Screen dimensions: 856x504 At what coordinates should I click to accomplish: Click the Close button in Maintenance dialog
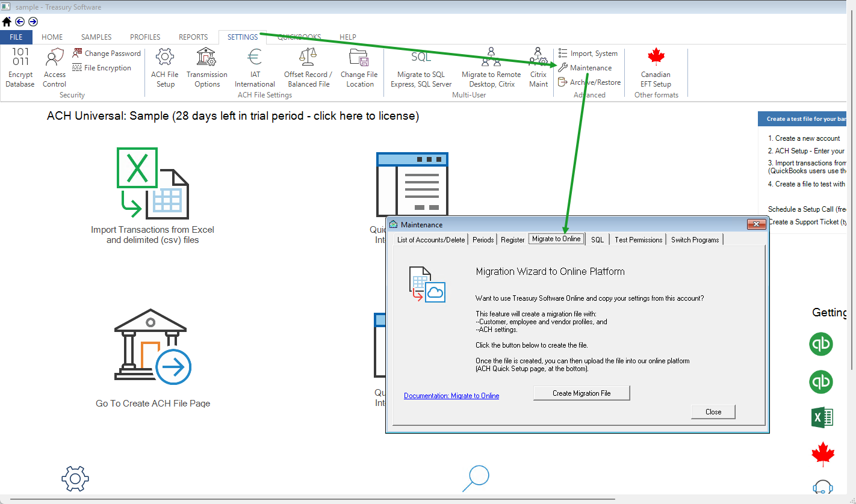(713, 412)
